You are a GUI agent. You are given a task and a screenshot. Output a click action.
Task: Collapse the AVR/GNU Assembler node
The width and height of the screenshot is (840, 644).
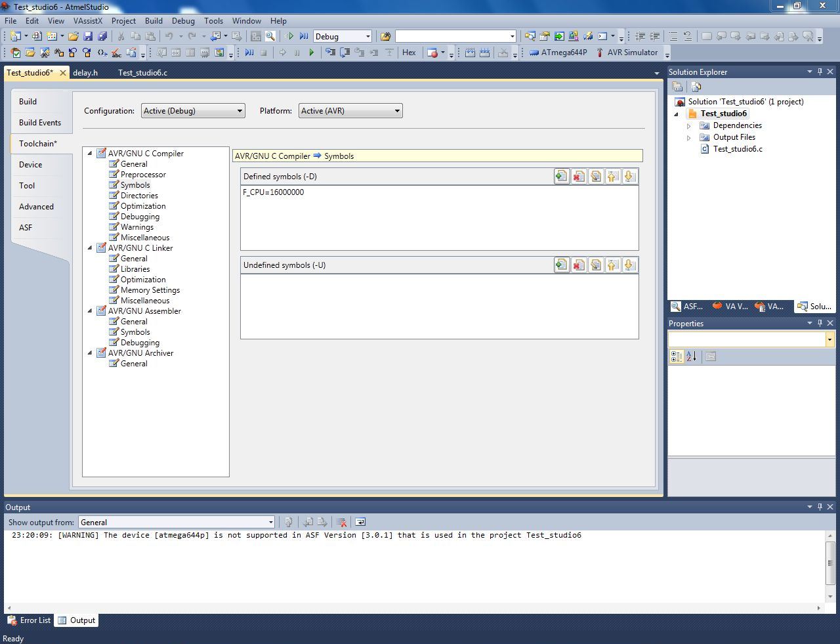coord(91,311)
